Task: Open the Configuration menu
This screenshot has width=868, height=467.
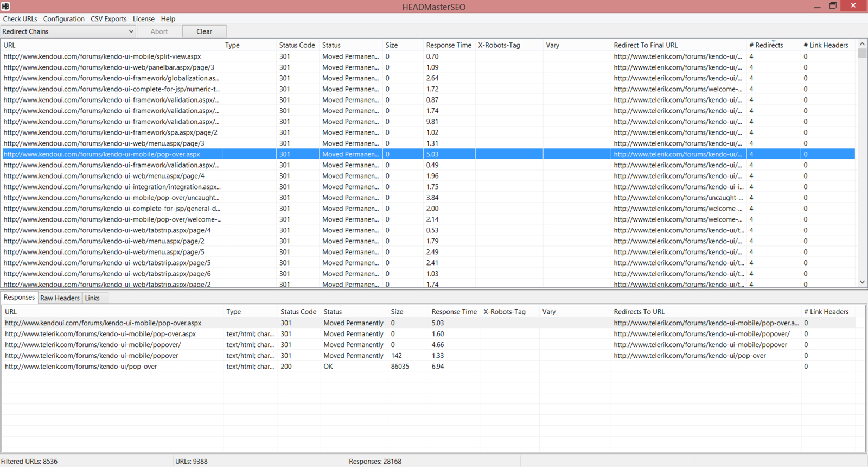Action: [64, 19]
